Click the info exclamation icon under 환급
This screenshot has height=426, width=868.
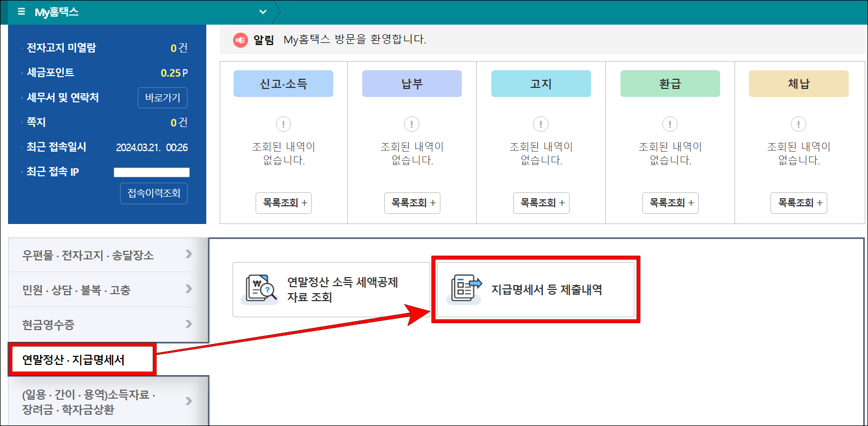670,124
